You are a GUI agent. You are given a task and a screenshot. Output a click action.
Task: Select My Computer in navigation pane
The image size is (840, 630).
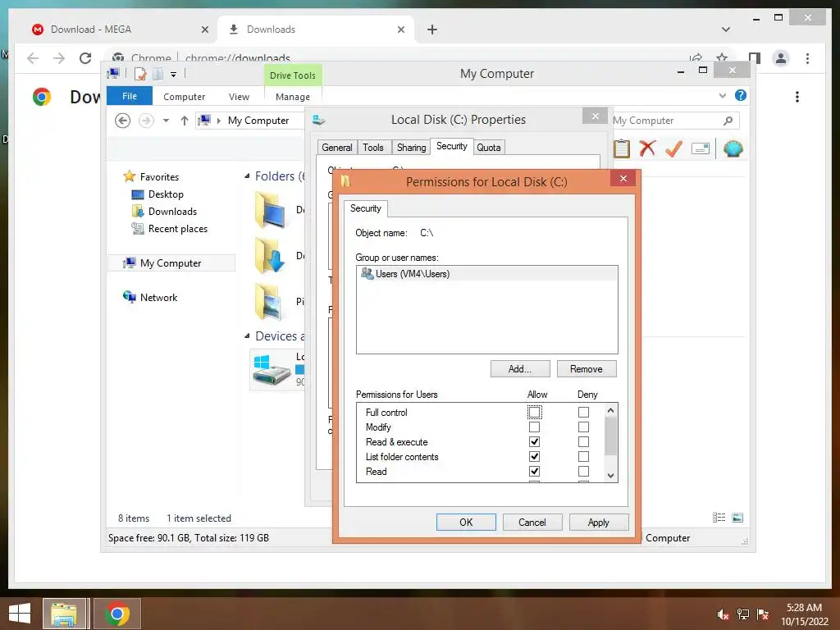tap(171, 263)
